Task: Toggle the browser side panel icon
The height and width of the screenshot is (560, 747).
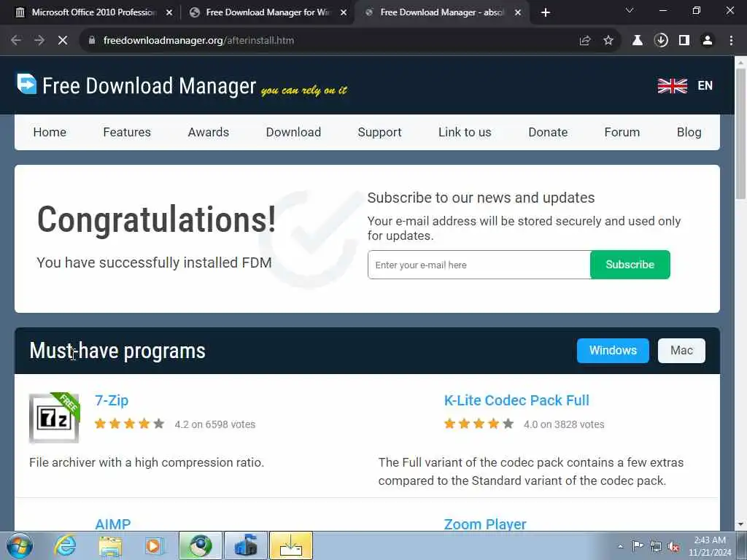Action: pyautogui.click(x=684, y=41)
